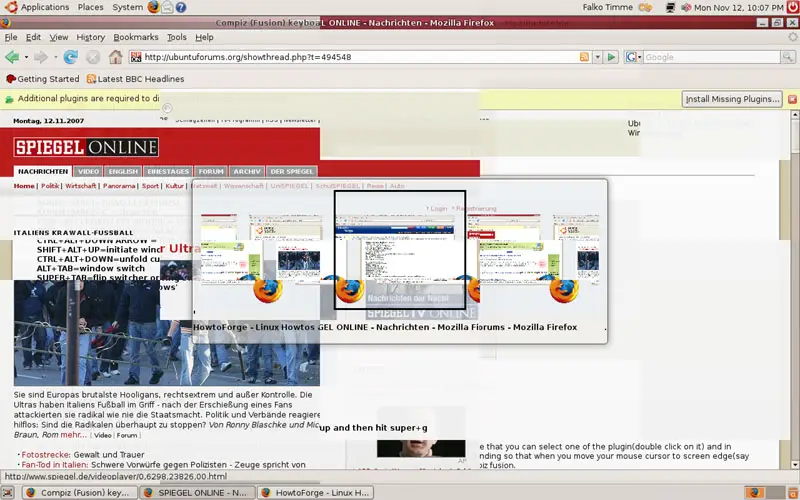
Task: Open the Bookmarks menu
Action: (136, 37)
